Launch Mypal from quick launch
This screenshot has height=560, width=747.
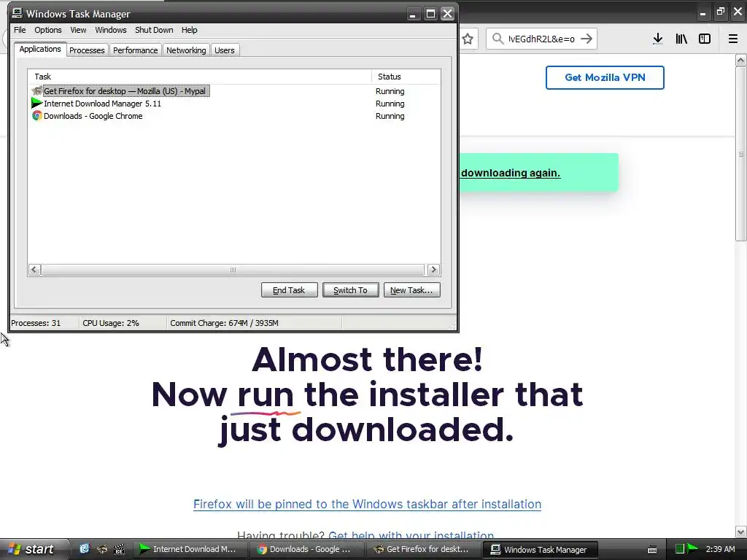click(102, 549)
